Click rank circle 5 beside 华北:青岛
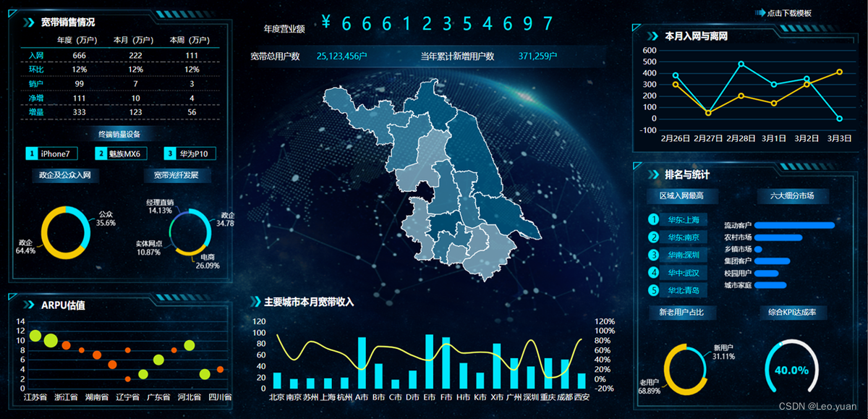 point(654,290)
